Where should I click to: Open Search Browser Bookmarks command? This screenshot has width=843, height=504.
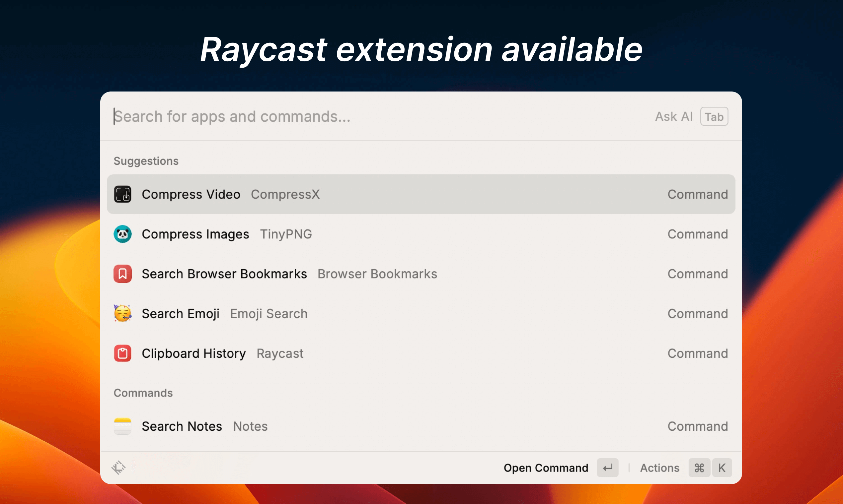coord(421,274)
